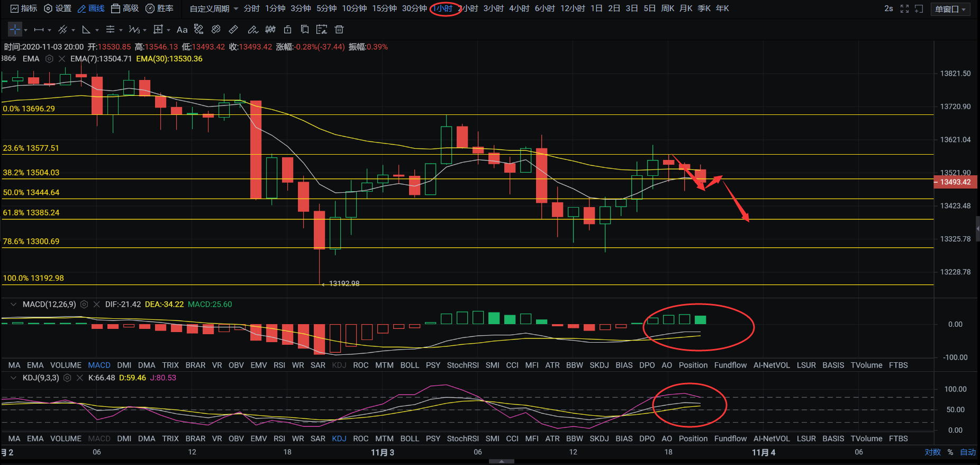Click the add window icon

coord(919,8)
